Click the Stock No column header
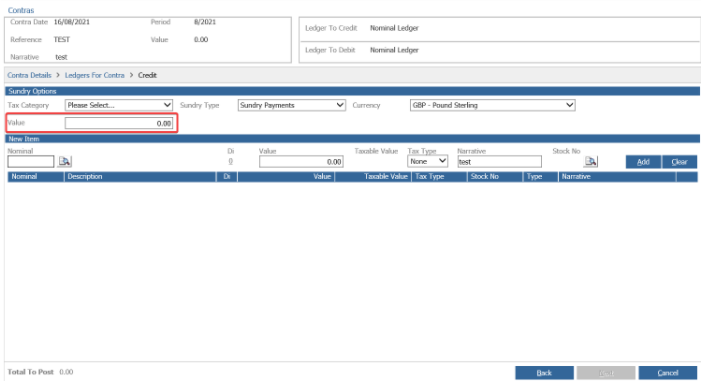Screen dimensions: 703x384 tap(495, 177)
